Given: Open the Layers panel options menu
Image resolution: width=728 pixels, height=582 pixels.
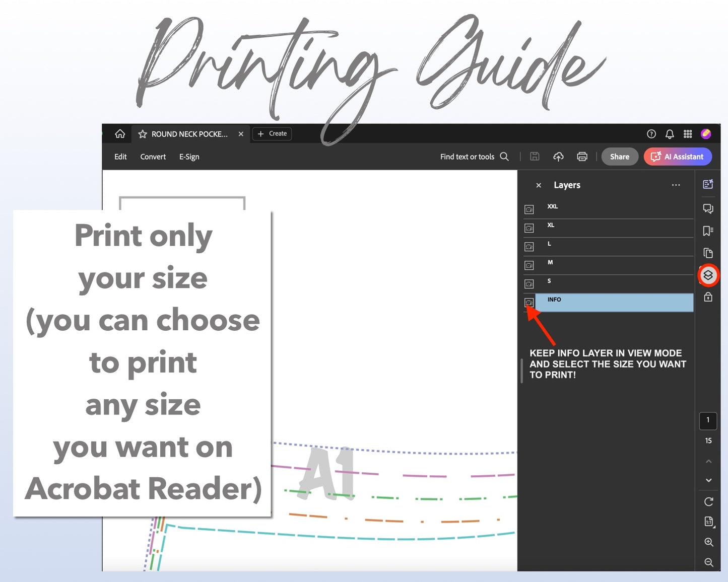Looking at the screenshot, I should 676,185.
